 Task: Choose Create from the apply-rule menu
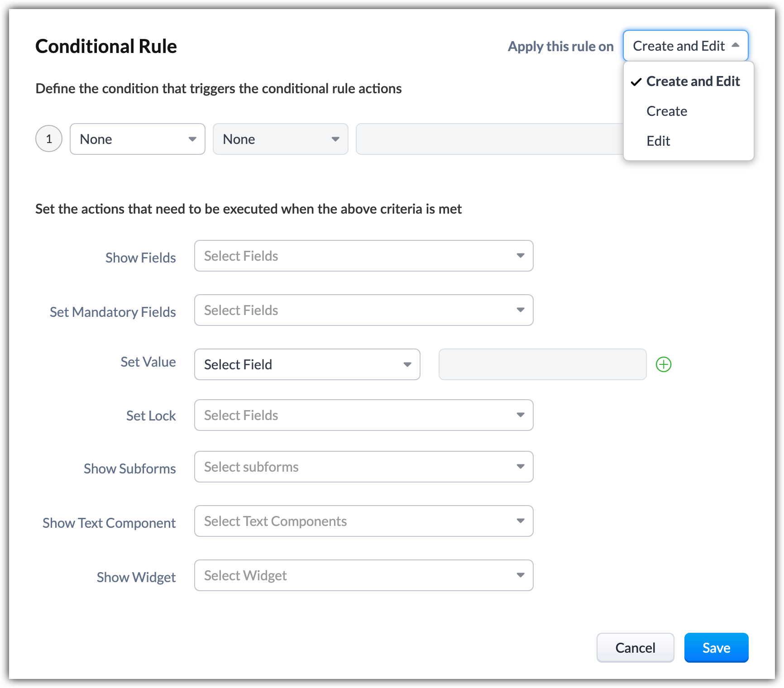(667, 111)
